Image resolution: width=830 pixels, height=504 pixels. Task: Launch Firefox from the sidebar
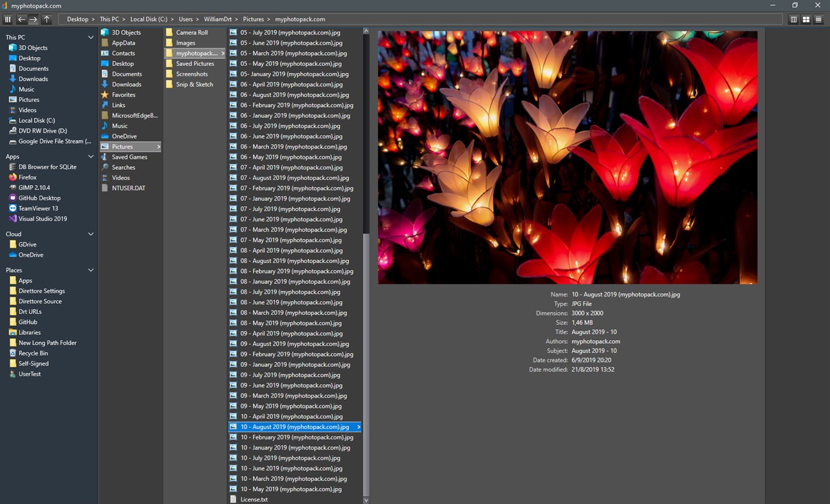(x=32, y=177)
